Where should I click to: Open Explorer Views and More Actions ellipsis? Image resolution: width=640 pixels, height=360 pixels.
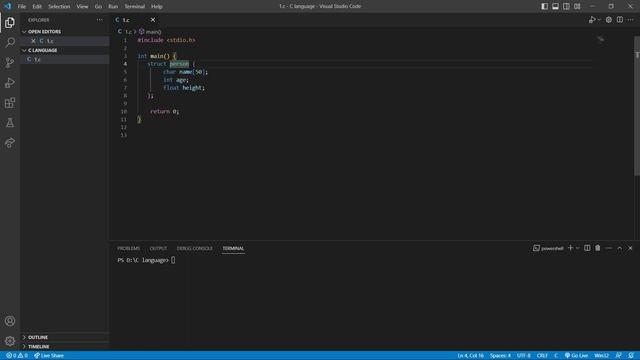[100, 20]
